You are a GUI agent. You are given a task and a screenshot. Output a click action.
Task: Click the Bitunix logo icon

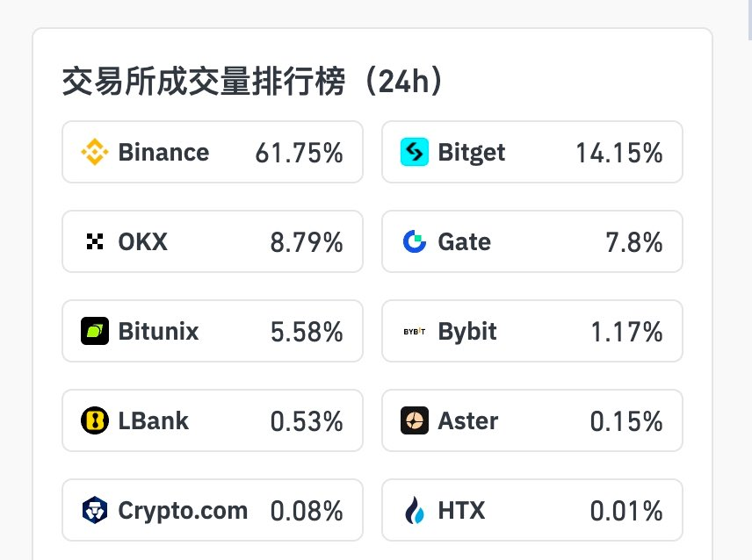point(95,331)
